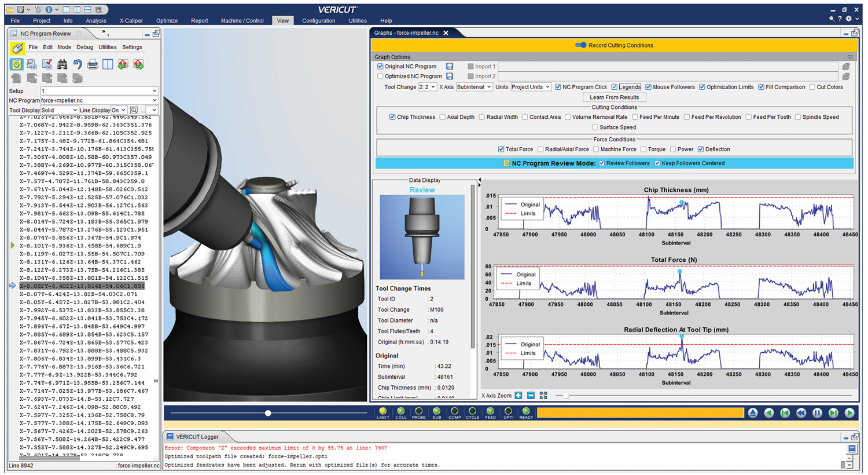868x475 pixels.
Task: Click the binoculars search icon
Action: coord(62,64)
